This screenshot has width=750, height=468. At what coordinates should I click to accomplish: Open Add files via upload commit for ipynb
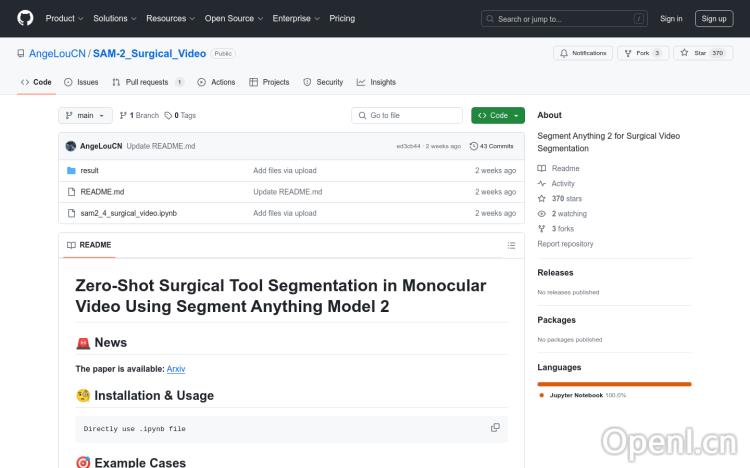coord(285,213)
